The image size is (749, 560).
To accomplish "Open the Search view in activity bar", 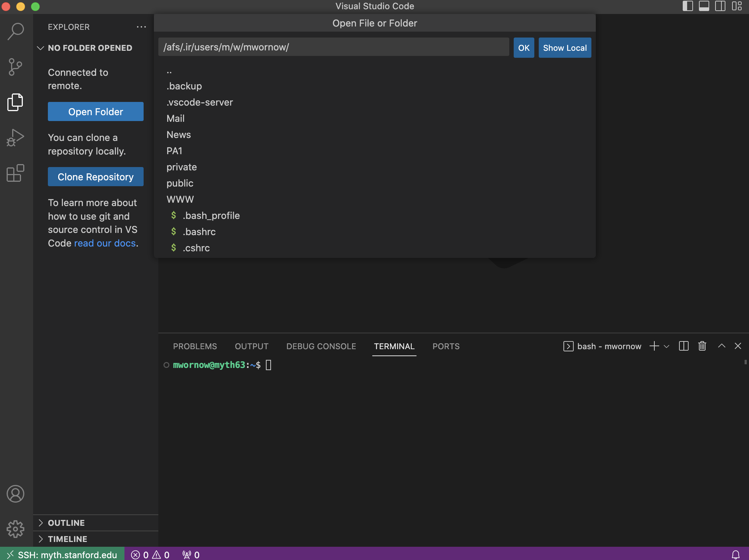I will [15, 31].
